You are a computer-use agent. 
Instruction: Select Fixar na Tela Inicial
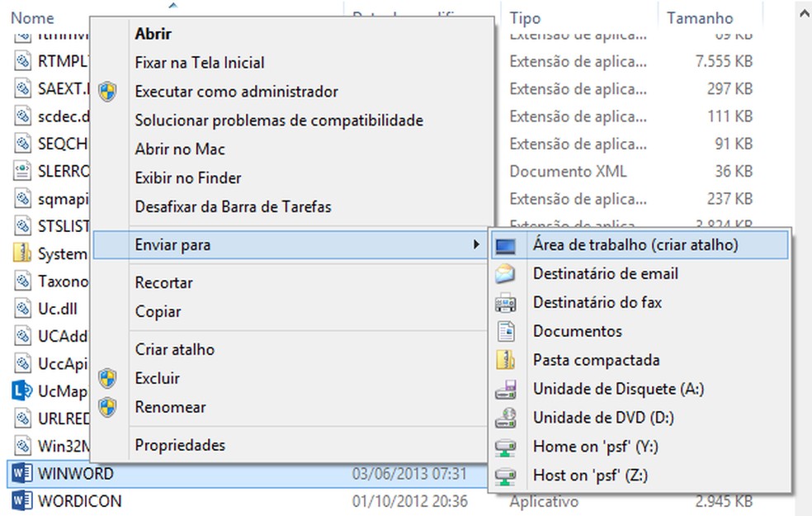200,63
